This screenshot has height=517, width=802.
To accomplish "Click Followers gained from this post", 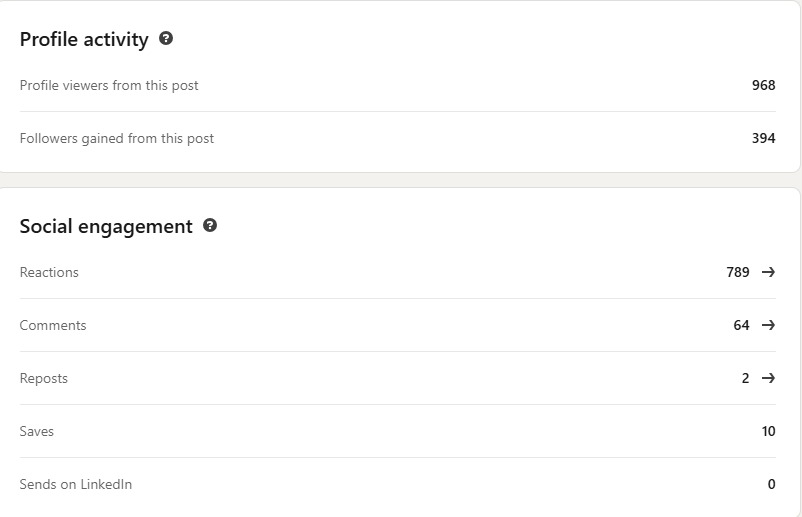I will 117,138.
